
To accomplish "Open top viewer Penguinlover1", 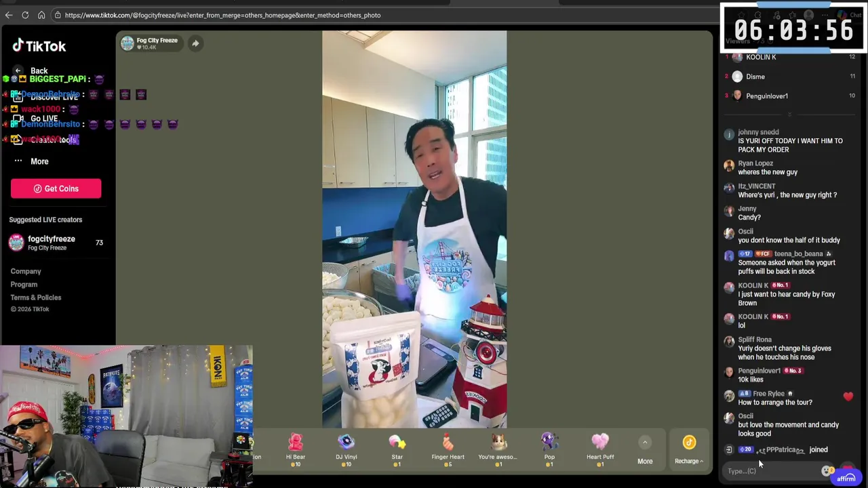I will tap(790, 96).
